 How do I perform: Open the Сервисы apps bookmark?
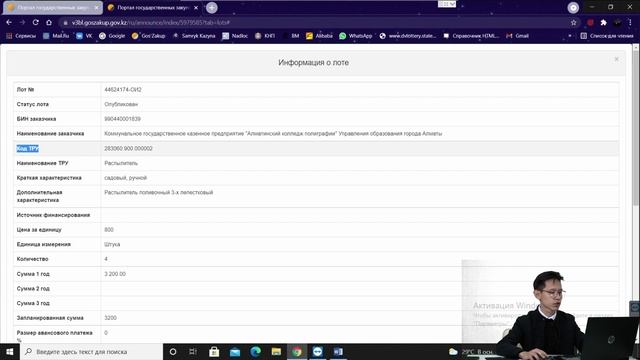21,36
